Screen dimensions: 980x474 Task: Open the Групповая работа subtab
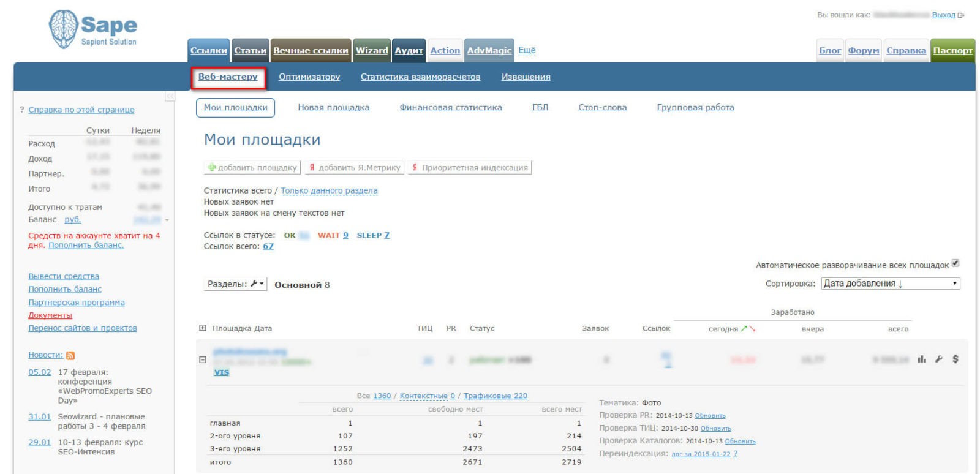pos(695,108)
